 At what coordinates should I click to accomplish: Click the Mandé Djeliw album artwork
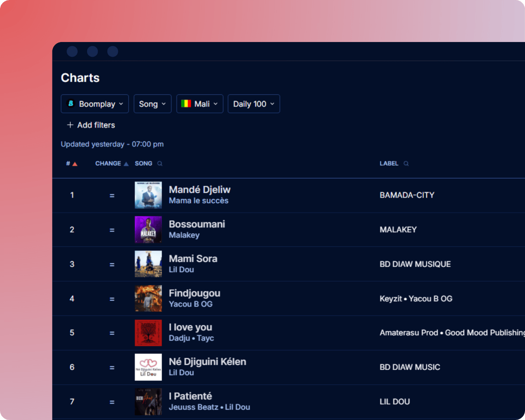[x=148, y=195]
